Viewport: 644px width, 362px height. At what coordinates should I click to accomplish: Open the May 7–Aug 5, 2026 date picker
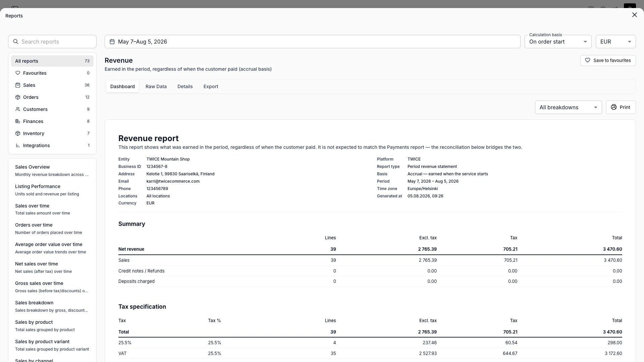pyautogui.click(x=312, y=42)
